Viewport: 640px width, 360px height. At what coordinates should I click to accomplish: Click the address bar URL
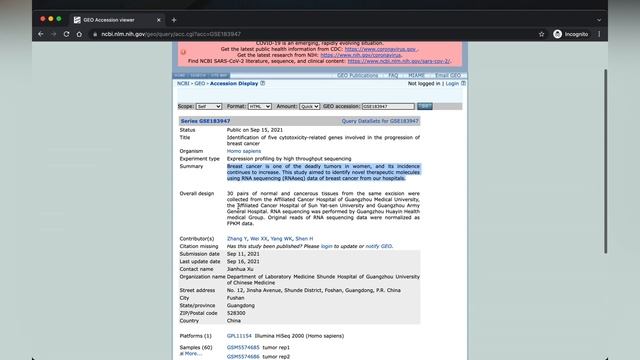pyautogui.click(x=171, y=34)
